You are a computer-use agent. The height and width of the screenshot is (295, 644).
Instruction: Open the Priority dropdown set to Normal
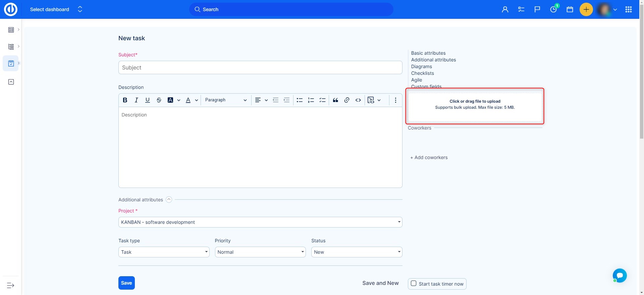pos(260,252)
